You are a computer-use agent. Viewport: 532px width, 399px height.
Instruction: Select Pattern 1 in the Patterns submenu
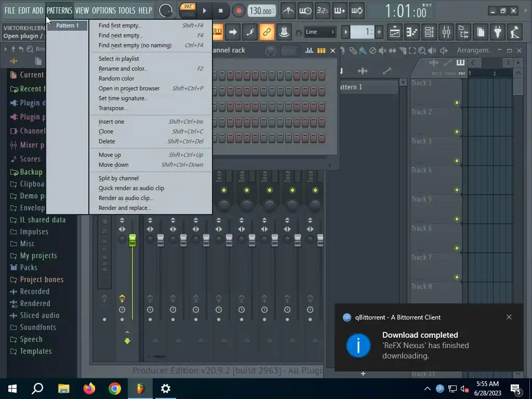(x=67, y=25)
